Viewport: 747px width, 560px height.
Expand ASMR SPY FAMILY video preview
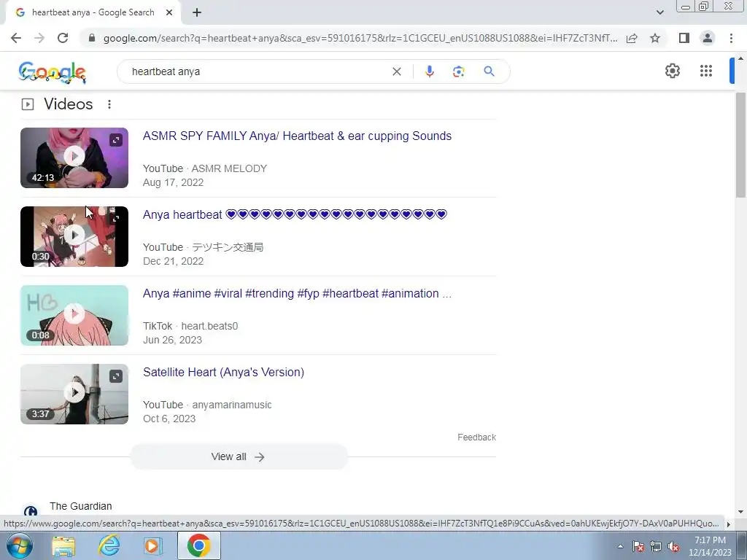116,140
